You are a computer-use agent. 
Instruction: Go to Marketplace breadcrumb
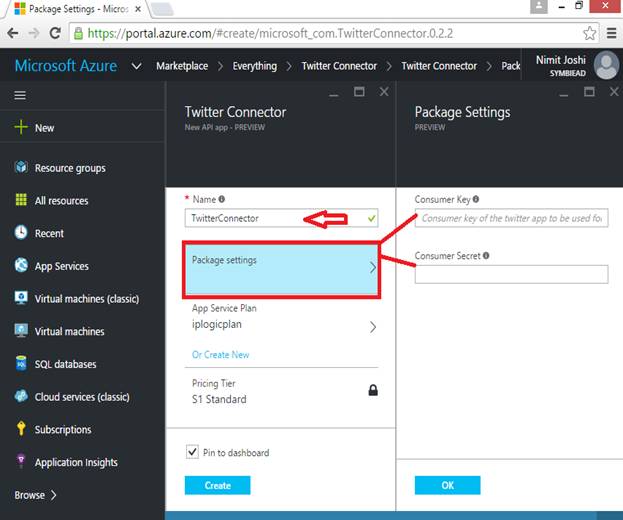pos(182,66)
